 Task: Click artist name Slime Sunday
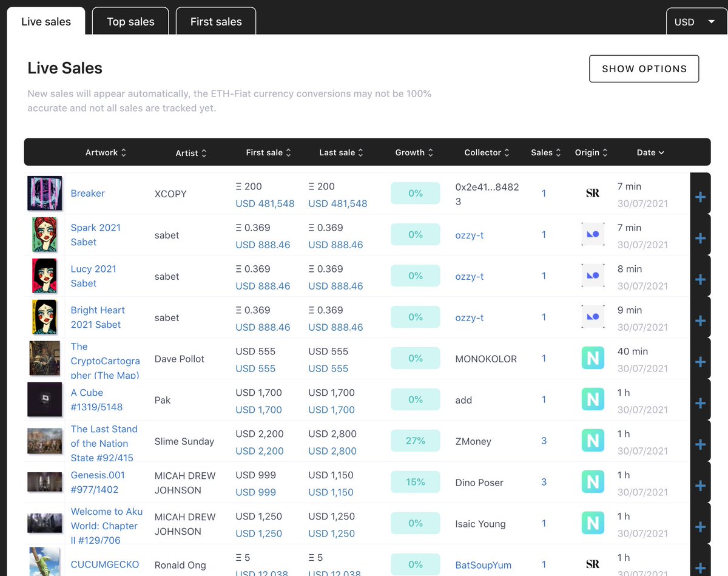[x=184, y=441]
